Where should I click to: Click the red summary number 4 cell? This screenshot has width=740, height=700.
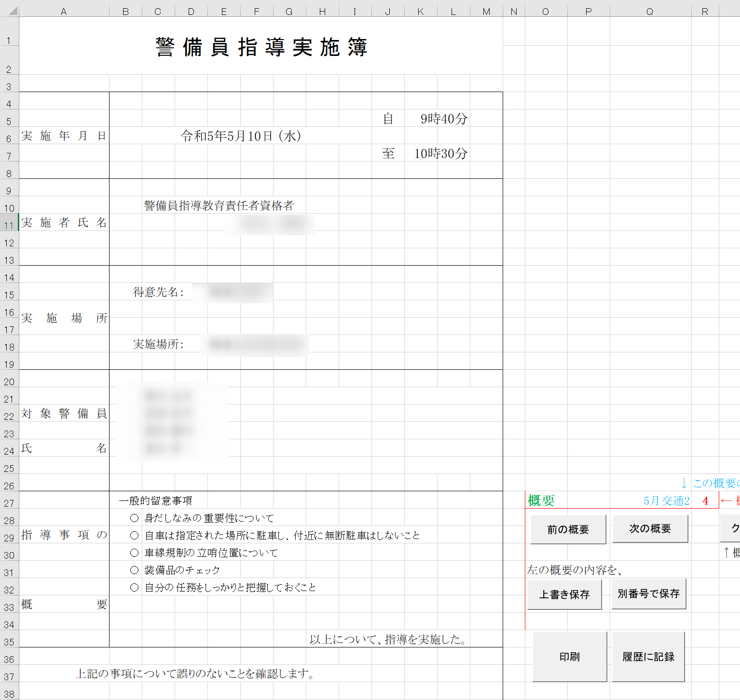[x=705, y=501]
